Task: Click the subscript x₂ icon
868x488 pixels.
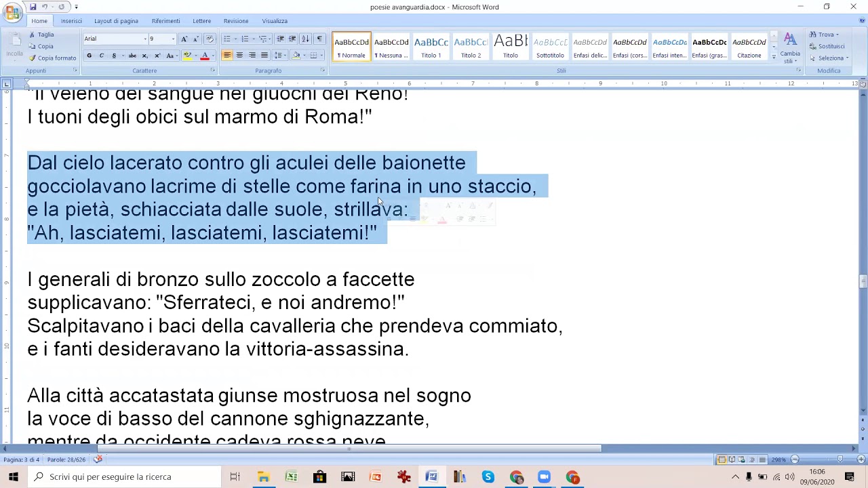Action: click(x=144, y=56)
